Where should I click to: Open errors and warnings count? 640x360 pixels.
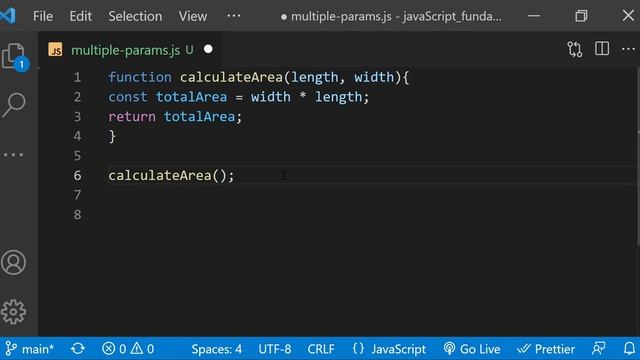128,349
